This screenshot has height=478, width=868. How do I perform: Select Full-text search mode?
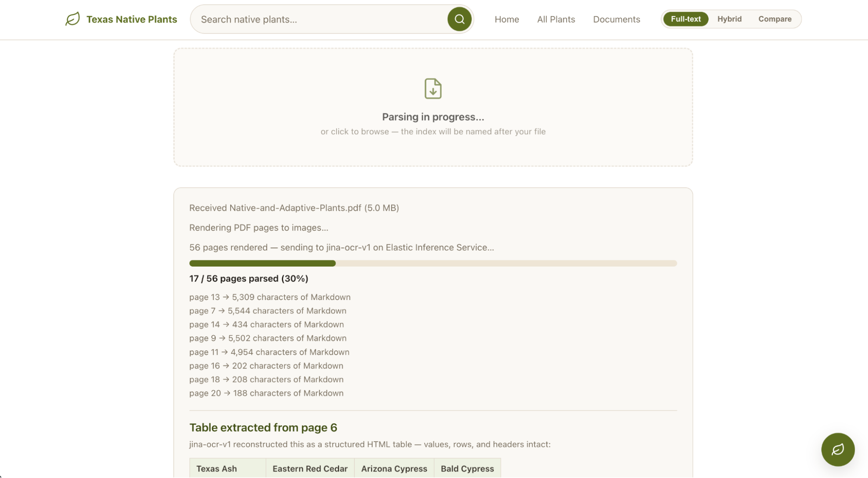(x=686, y=19)
